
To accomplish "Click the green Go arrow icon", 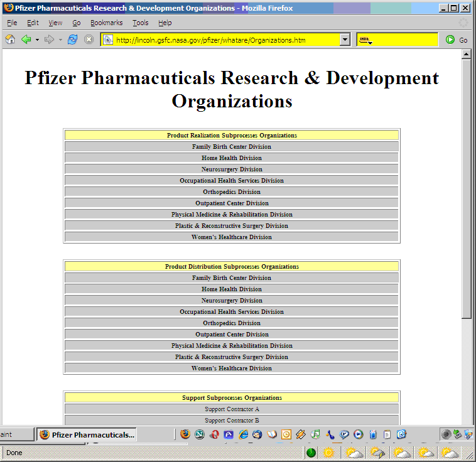I will [450, 40].
